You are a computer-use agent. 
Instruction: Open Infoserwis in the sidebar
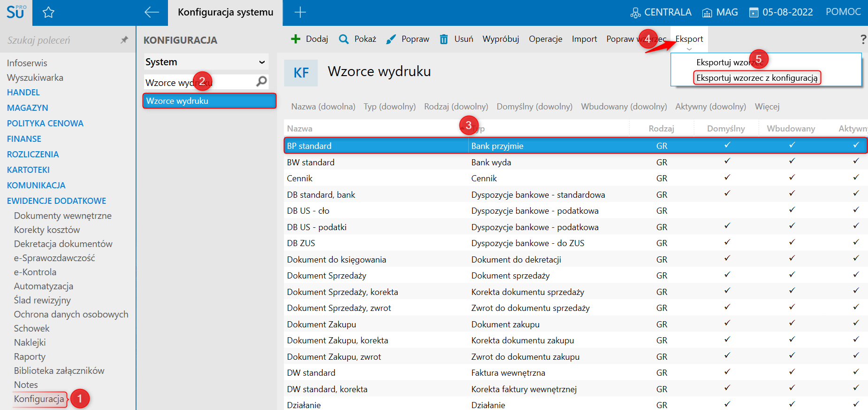27,63
